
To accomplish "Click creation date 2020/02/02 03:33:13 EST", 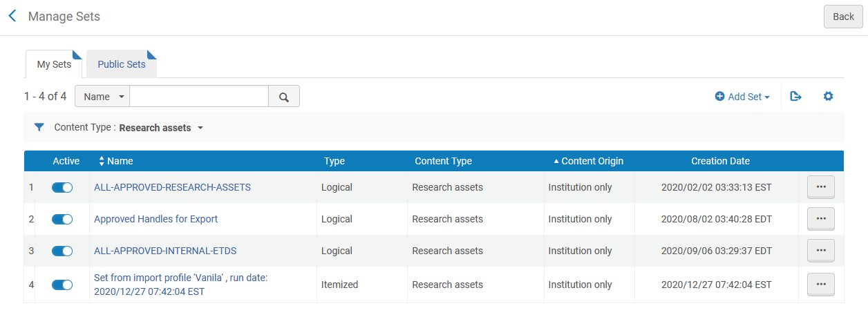I will point(716,187).
